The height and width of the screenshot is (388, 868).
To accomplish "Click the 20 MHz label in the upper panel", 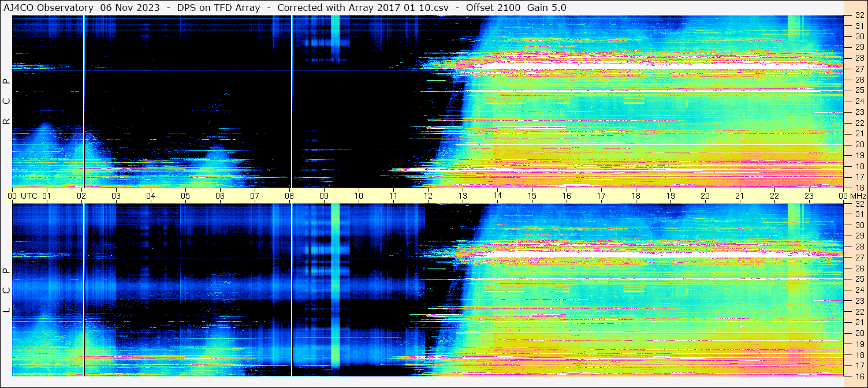I will (859, 144).
